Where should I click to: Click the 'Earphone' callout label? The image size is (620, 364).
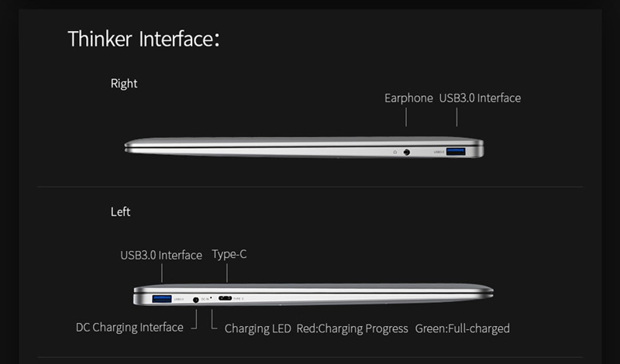coord(408,98)
